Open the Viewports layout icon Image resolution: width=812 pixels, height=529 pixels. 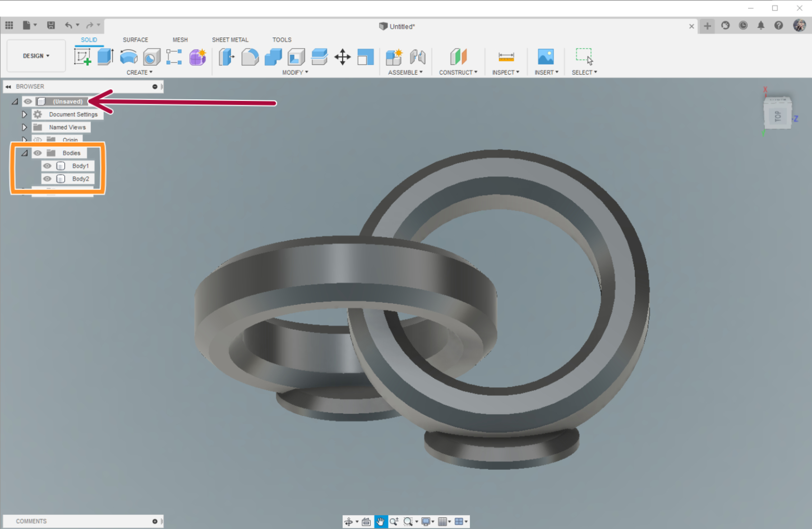click(x=459, y=522)
